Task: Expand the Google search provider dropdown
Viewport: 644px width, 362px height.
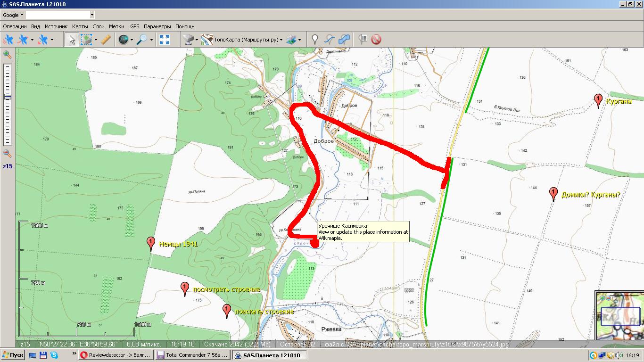Action: pos(22,15)
